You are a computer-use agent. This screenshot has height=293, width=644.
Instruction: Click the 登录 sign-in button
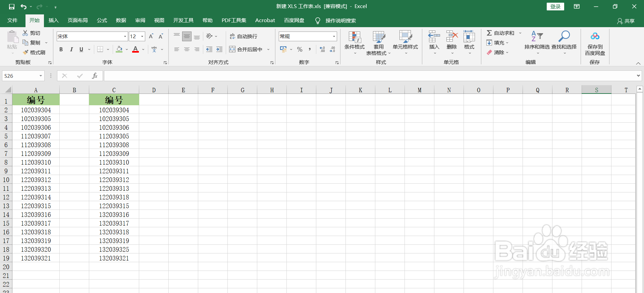(x=555, y=6)
